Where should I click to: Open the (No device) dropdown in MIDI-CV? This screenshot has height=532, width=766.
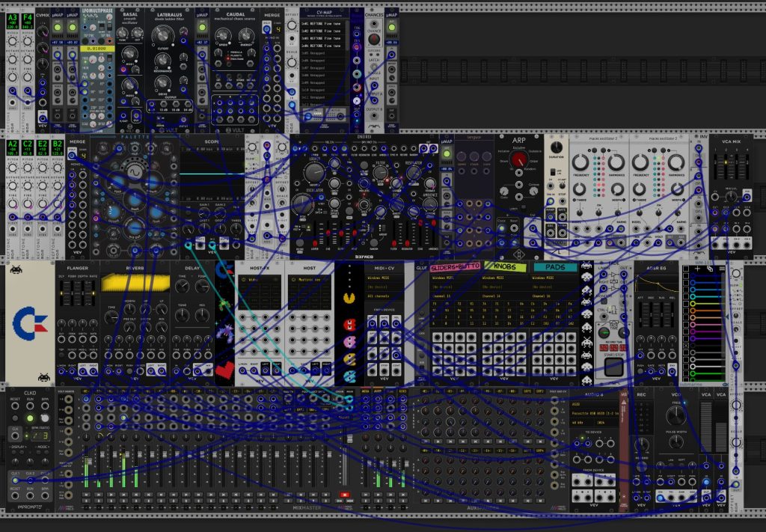coord(384,287)
